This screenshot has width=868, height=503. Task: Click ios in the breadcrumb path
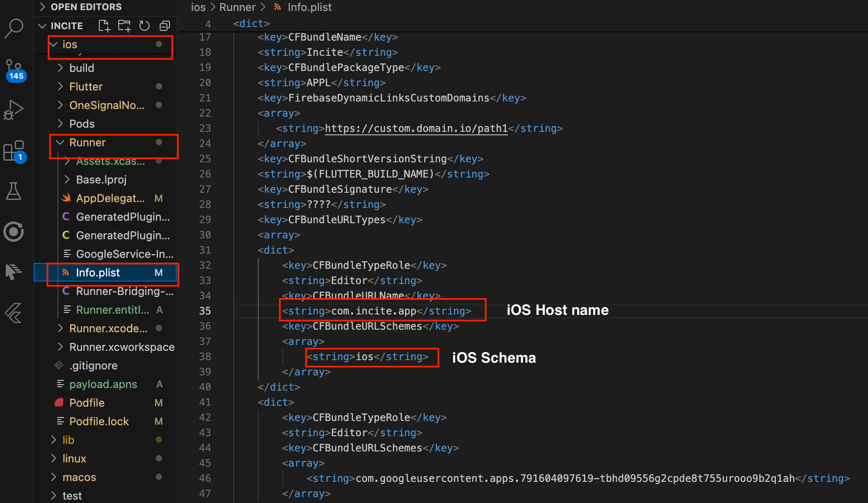[x=198, y=7]
